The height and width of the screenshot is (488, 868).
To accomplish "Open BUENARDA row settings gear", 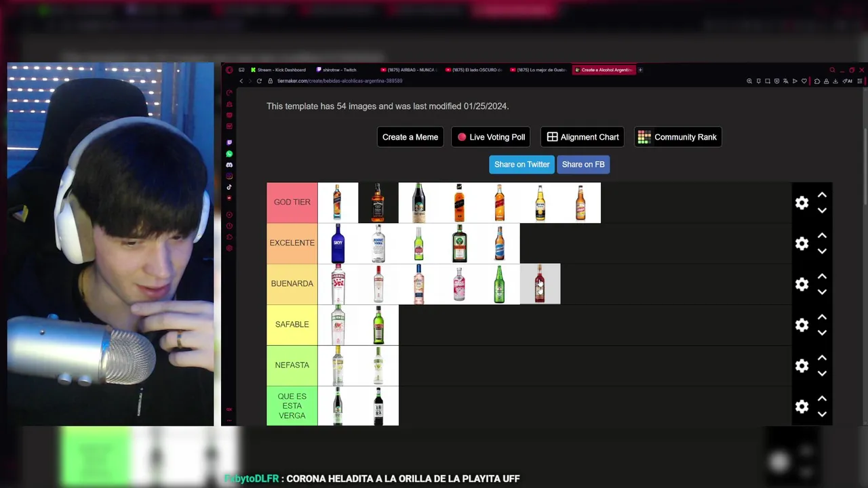I will pos(802,284).
